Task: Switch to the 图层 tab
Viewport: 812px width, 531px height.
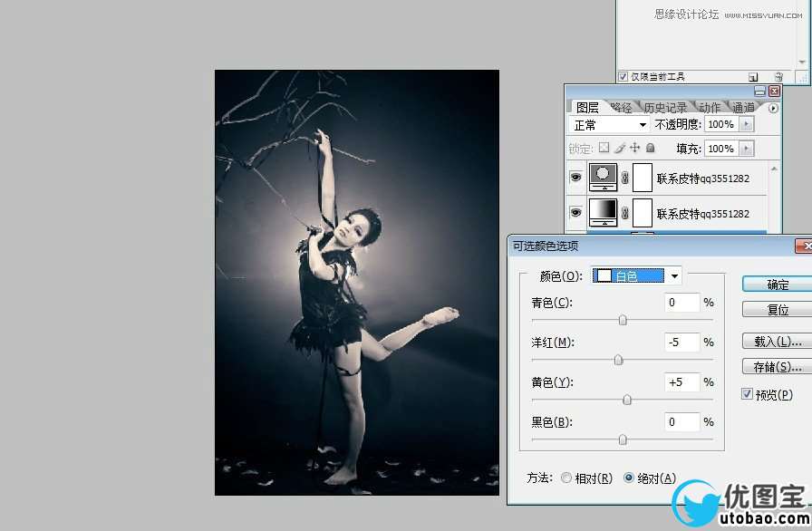Action: pyautogui.click(x=587, y=108)
